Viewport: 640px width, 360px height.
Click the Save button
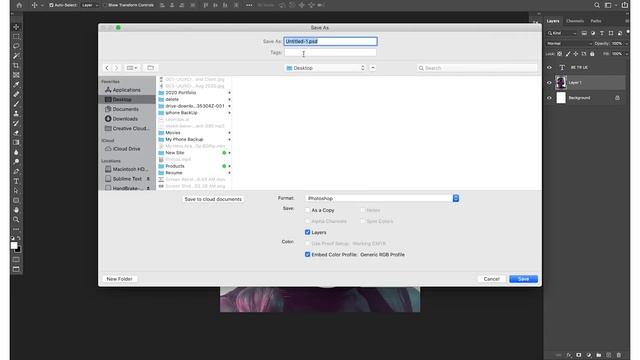pyautogui.click(x=523, y=279)
